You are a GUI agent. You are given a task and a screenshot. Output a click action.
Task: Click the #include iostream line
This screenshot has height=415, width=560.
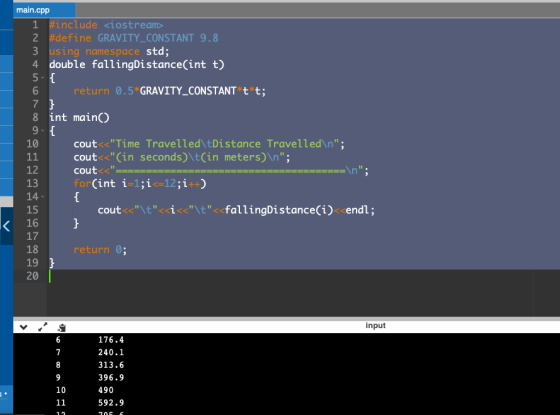106,25
